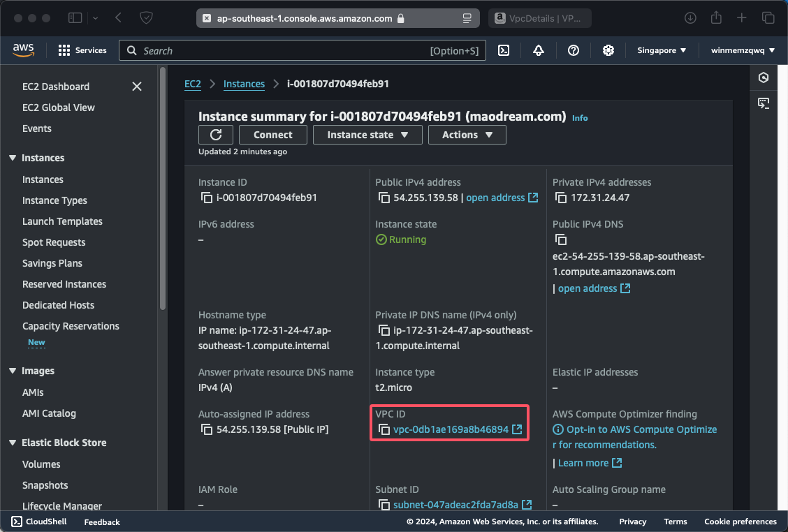Open Launch Templates in sidebar
The image size is (788, 532).
[x=62, y=221]
